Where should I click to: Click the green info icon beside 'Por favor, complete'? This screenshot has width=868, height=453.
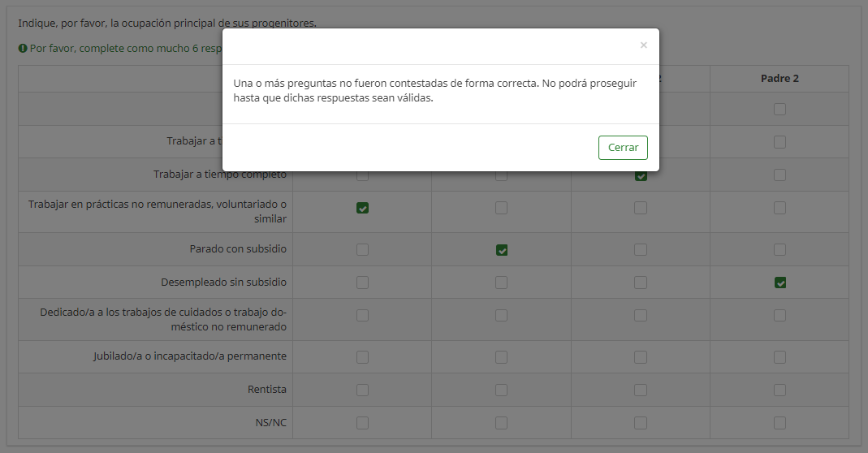click(x=23, y=49)
